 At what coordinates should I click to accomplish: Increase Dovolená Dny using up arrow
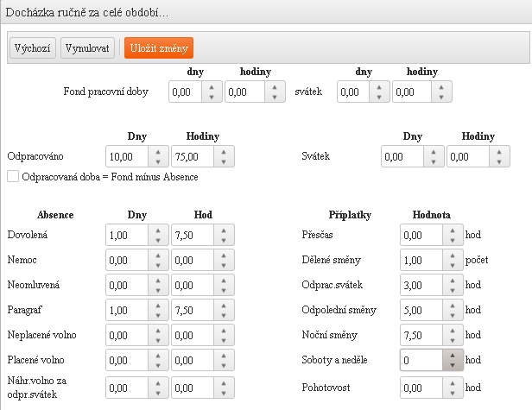157,230
